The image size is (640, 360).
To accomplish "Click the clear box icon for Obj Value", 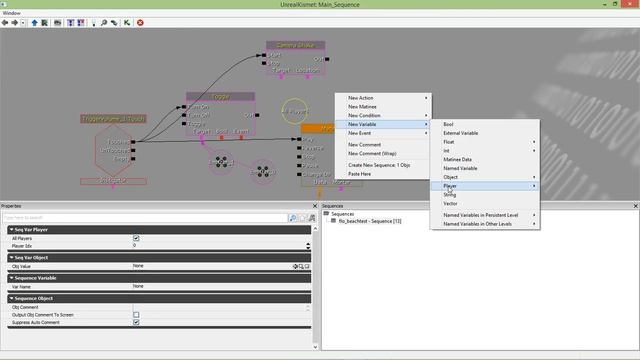I will 307,267.
